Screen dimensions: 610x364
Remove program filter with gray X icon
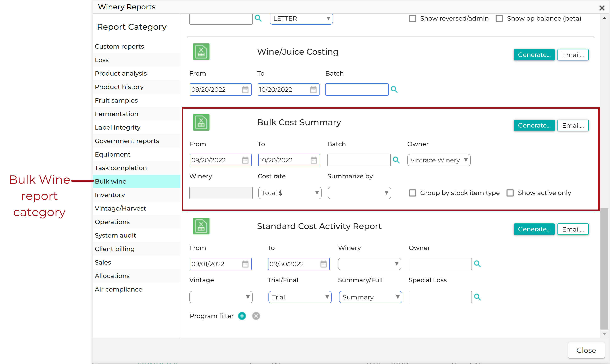[256, 316]
